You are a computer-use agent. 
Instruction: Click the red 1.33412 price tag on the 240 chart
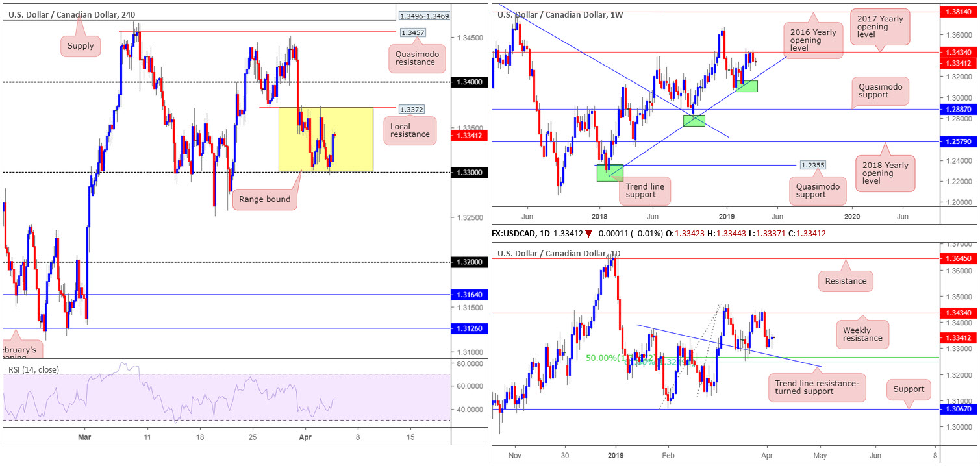click(468, 136)
